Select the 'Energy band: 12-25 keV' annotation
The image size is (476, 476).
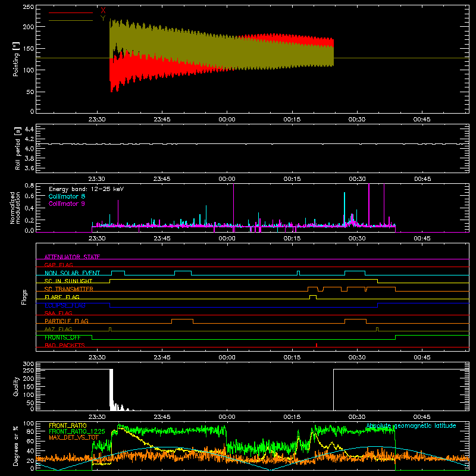(x=86, y=189)
